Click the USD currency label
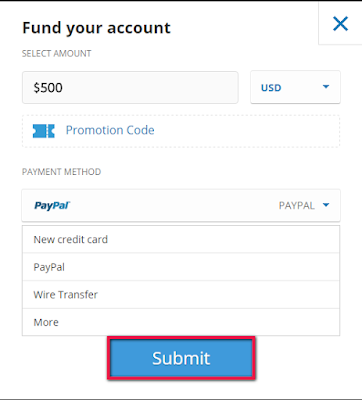 (271, 88)
